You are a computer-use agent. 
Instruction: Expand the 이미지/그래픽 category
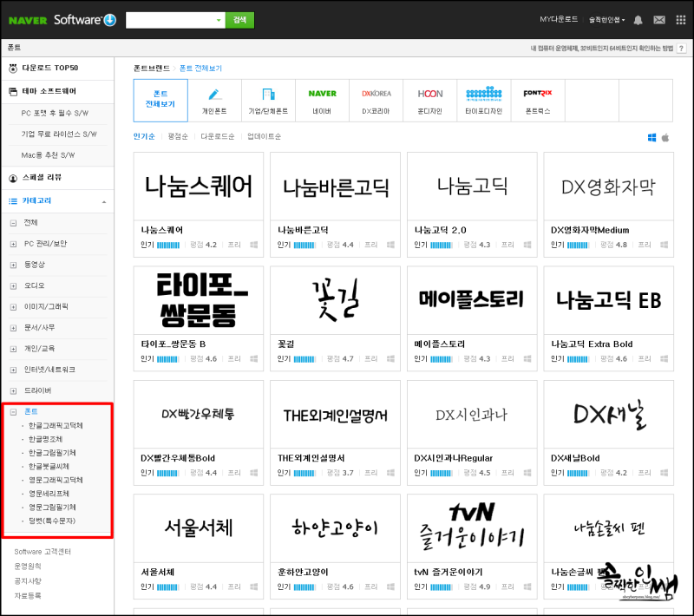(x=13, y=307)
